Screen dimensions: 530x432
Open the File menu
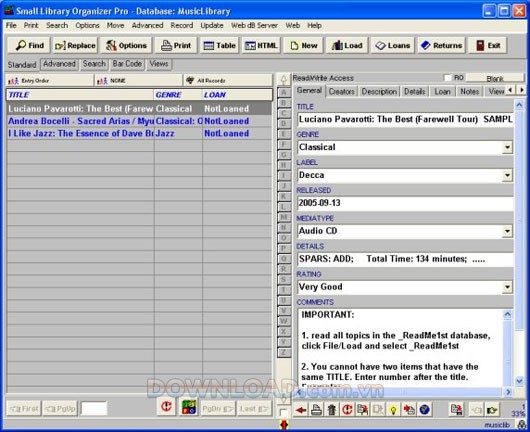(x=11, y=25)
